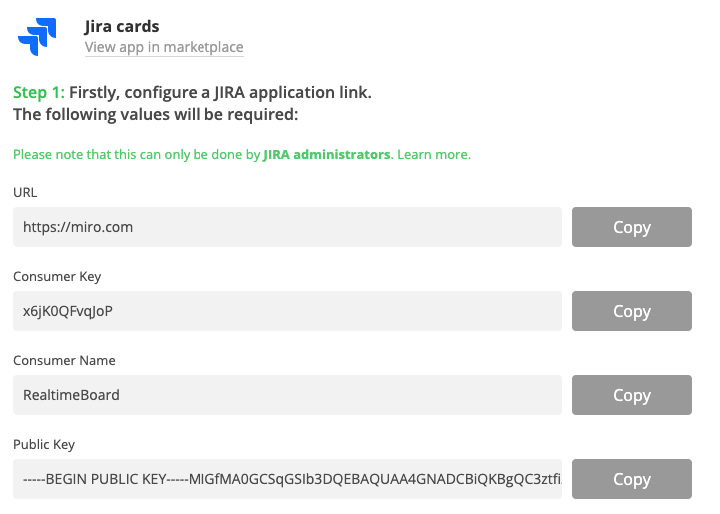Focus the Public Key text field
The width and height of the screenshot is (720, 514).
coord(287,479)
